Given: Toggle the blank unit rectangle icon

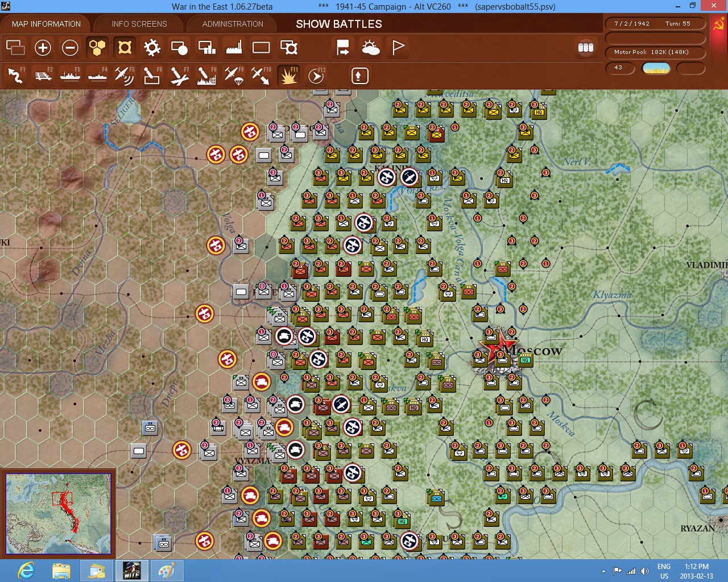Looking at the screenshot, I should coord(261,48).
